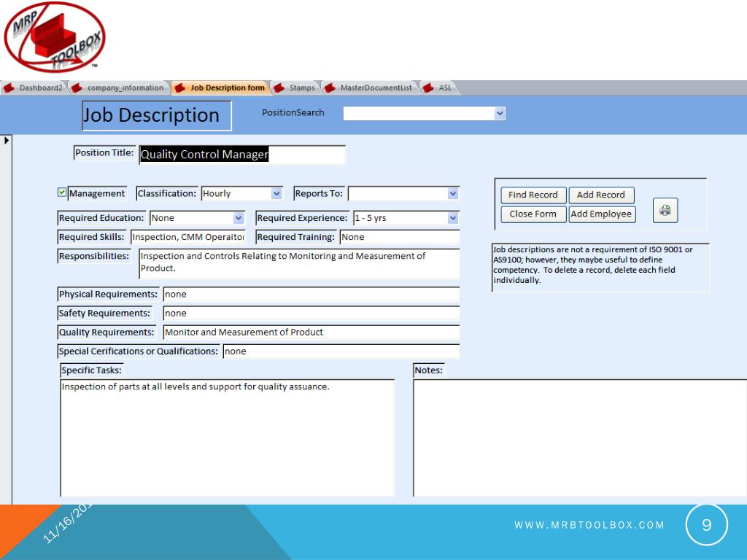Click the MRP Toolbox logo

click(x=55, y=37)
